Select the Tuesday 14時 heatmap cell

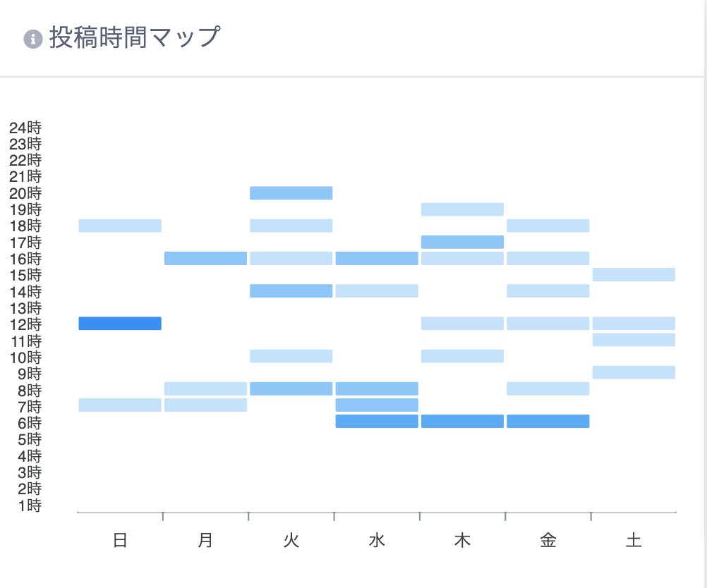291,290
